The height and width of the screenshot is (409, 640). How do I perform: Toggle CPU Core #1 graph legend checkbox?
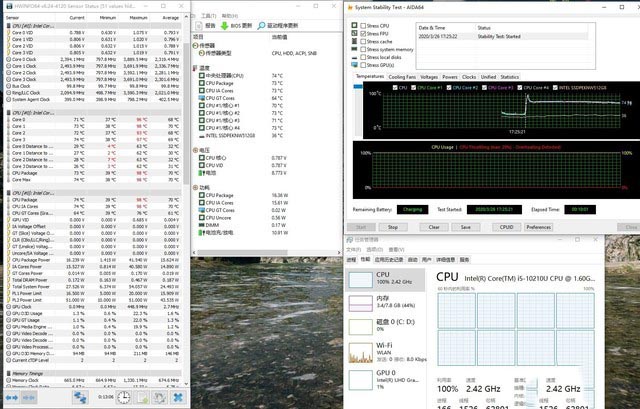413,88
